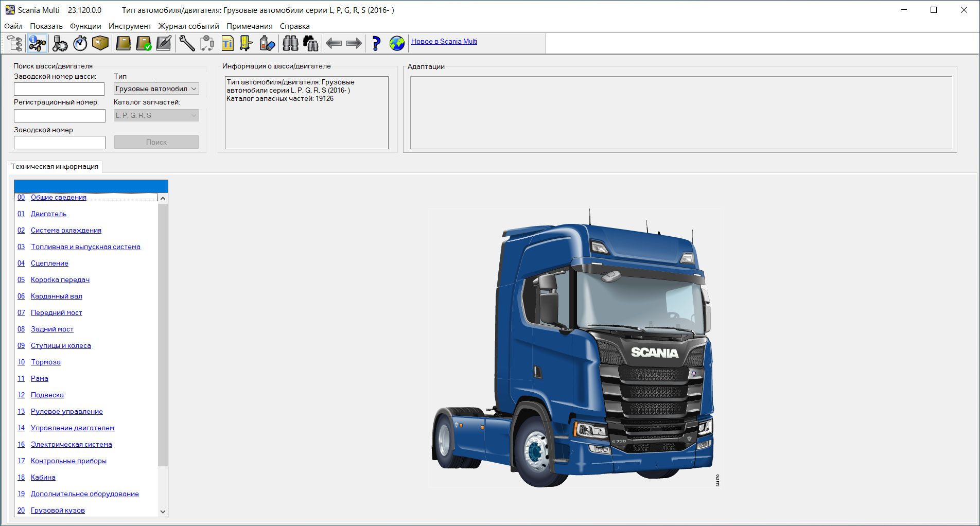Click the globe icon in toolbar

click(397, 43)
